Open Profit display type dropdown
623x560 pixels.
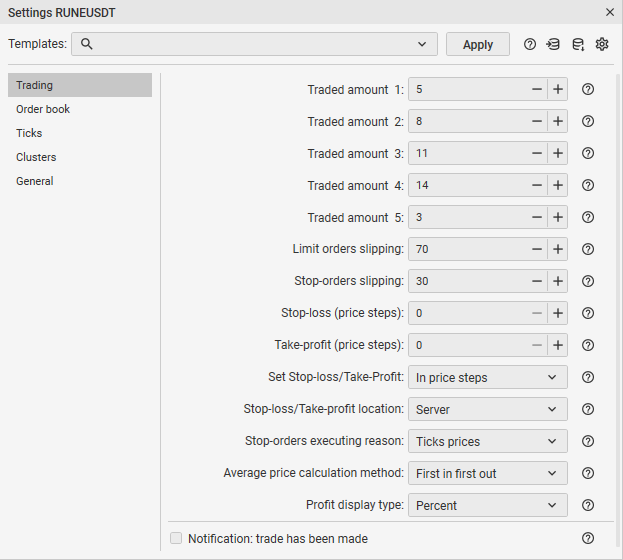coord(488,505)
